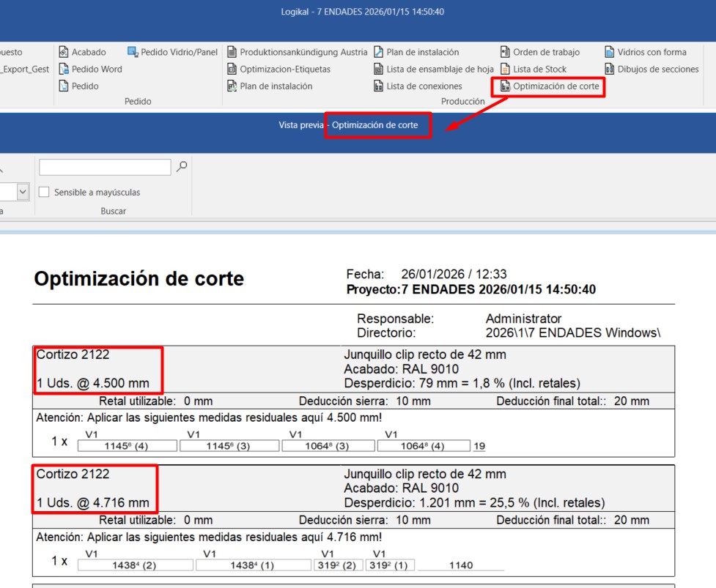The image size is (716, 588).
Task: Open the Acabado report
Action: 82,52
